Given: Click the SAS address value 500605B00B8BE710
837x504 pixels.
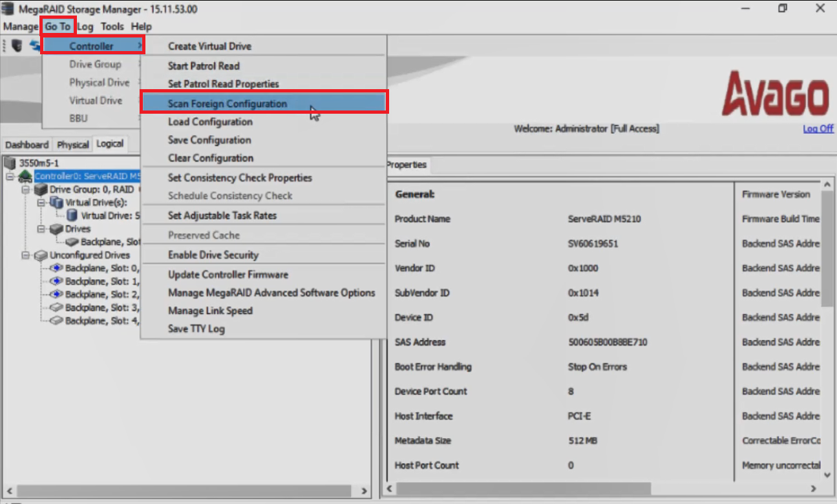Looking at the screenshot, I should click(608, 342).
